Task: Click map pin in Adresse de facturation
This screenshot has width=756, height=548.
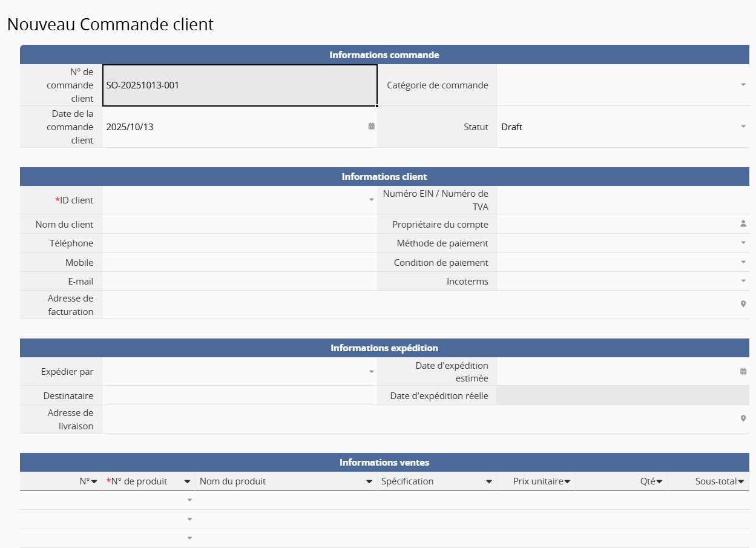Action: [x=743, y=304]
